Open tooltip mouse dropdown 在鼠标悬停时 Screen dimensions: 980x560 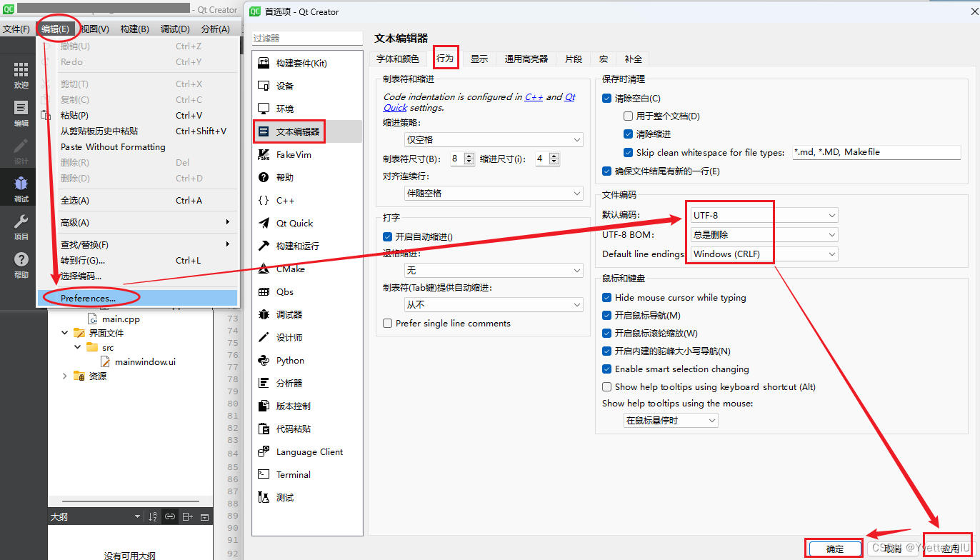point(671,421)
